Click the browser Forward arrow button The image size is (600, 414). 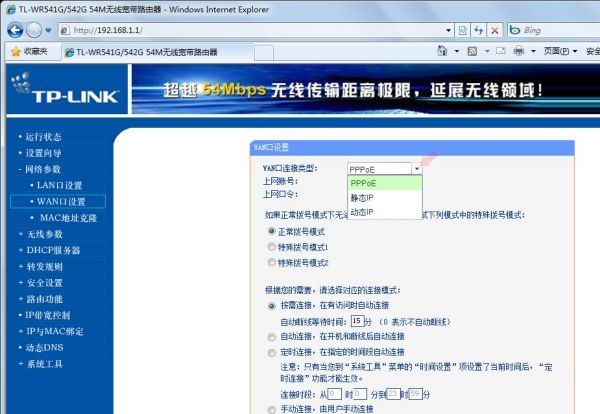(34, 30)
